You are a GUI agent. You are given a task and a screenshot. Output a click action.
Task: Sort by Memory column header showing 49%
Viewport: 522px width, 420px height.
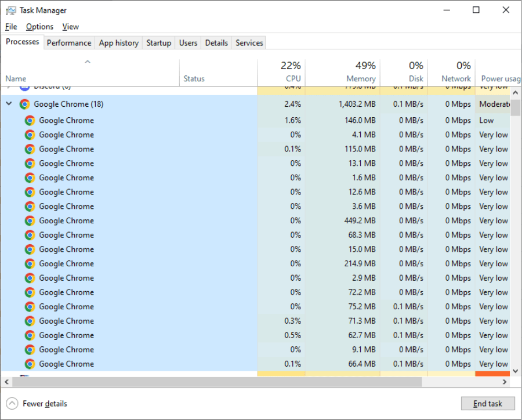pyautogui.click(x=343, y=73)
